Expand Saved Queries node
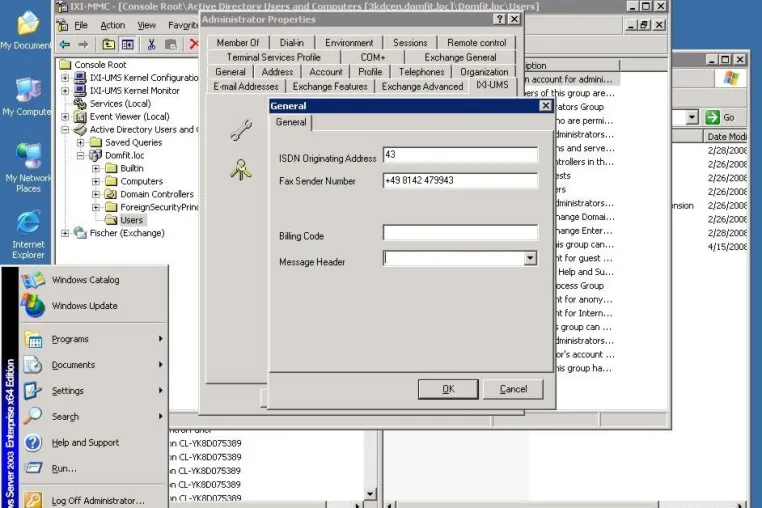762x508 pixels. (x=81, y=142)
